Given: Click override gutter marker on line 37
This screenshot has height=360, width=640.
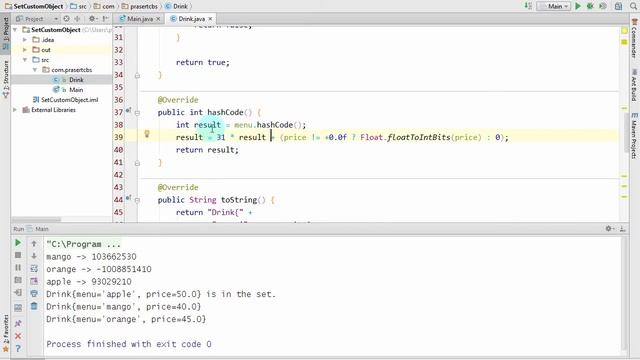Looking at the screenshot, I should [128, 110].
